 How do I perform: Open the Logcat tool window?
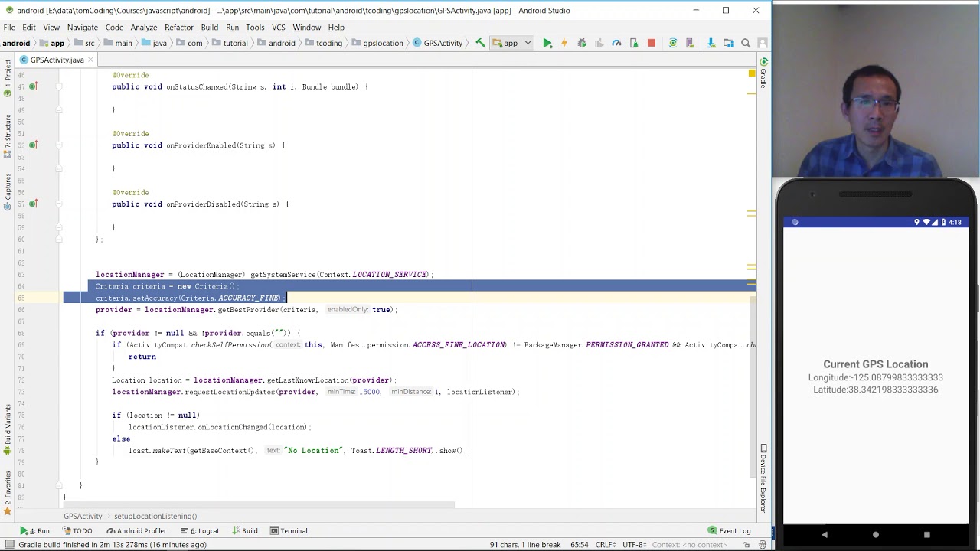200,531
